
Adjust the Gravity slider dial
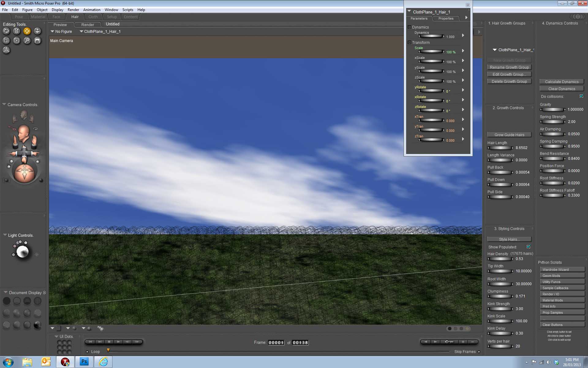click(x=552, y=109)
